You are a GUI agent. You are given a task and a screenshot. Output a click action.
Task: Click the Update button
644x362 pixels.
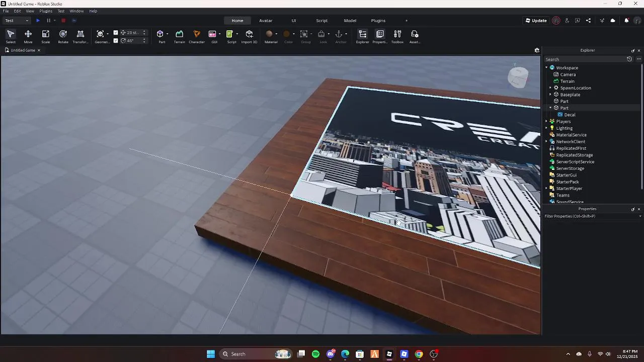536,21
